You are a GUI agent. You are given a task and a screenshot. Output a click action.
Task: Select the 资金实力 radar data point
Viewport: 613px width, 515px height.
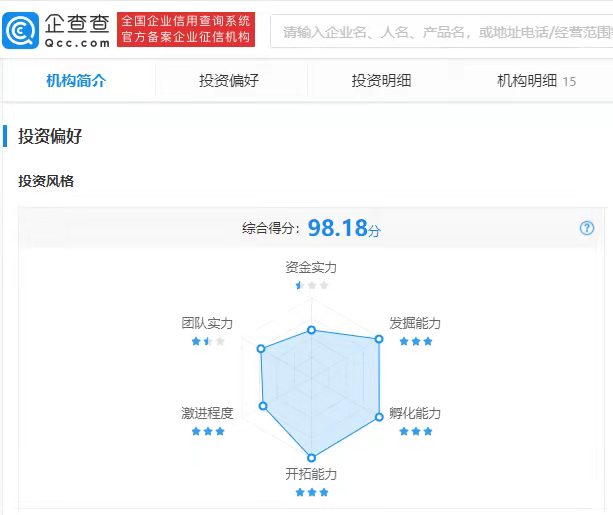click(x=311, y=330)
